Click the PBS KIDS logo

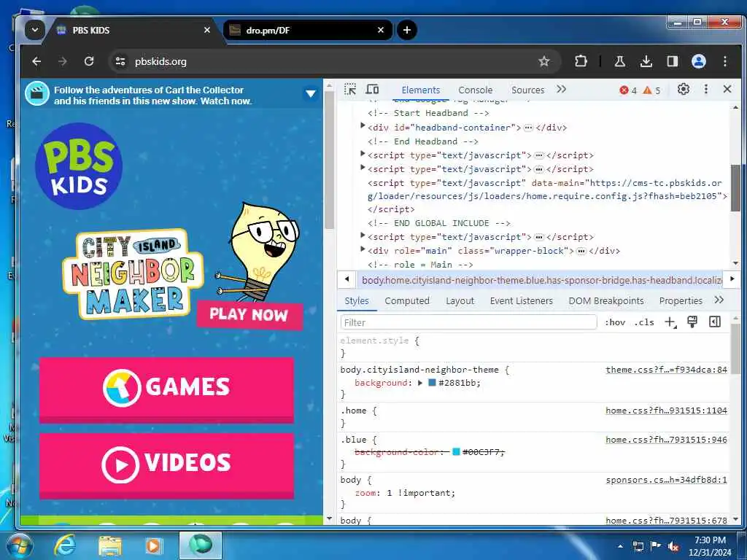[79, 166]
